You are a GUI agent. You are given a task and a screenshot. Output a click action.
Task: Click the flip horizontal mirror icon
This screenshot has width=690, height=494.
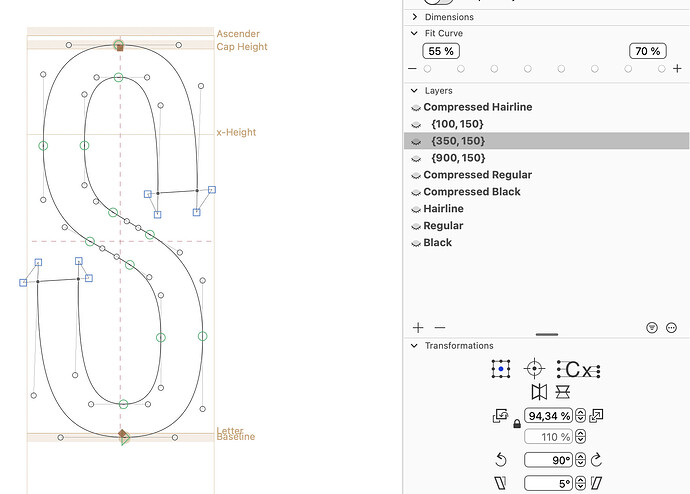pos(538,392)
